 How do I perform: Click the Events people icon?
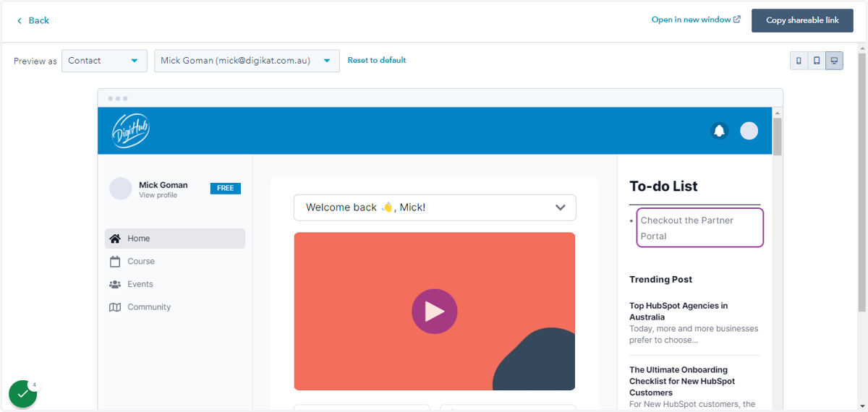click(x=115, y=284)
